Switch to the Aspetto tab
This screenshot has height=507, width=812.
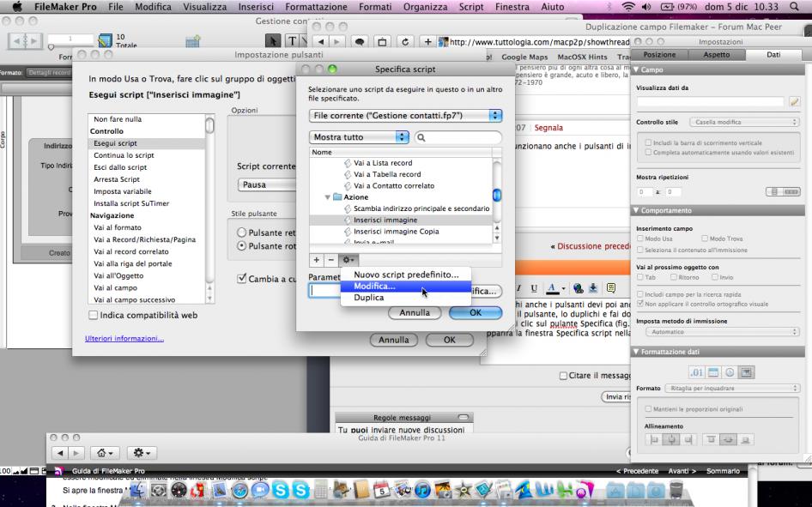tap(715, 53)
